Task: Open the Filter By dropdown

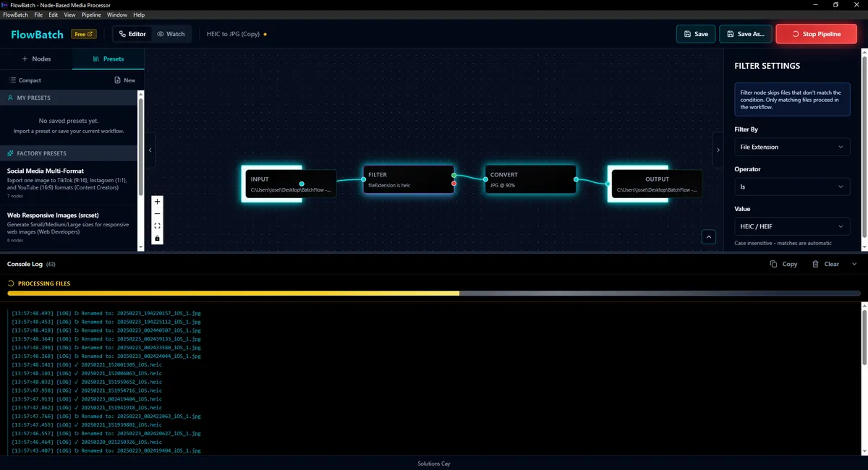Action: [x=792, y=147]
